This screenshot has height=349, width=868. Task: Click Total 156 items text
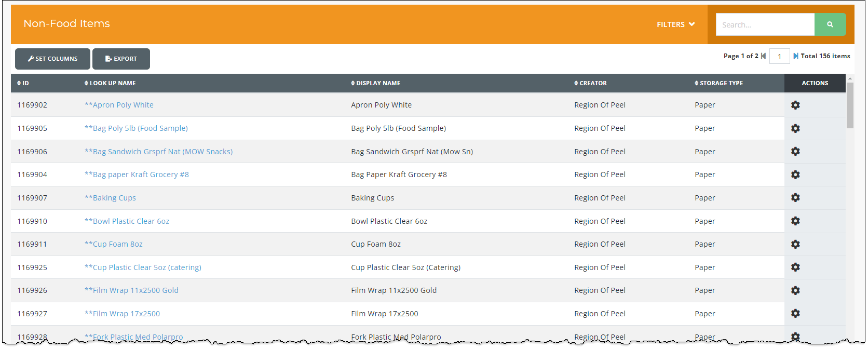pos(825,56)
